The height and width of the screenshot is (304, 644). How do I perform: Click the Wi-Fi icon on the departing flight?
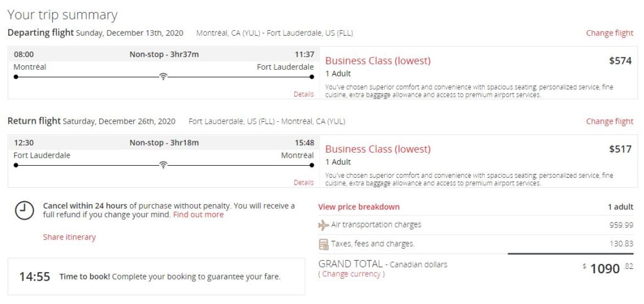coord(163,77)
